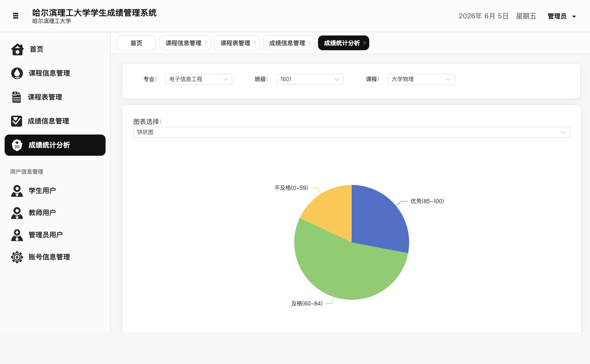Open the 专业 dropdown showing 电子信息工程

click(199, 79)
